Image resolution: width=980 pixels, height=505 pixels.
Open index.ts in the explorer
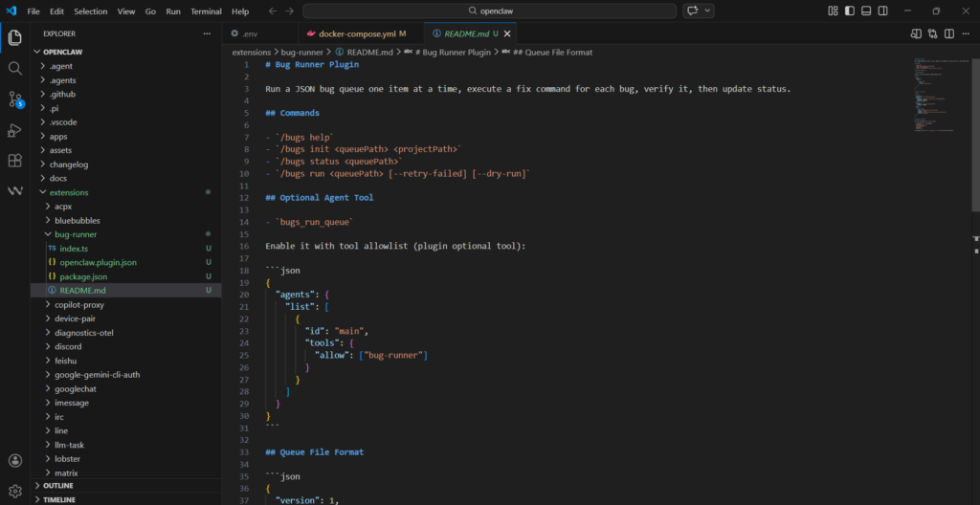[x=125, y=248]
